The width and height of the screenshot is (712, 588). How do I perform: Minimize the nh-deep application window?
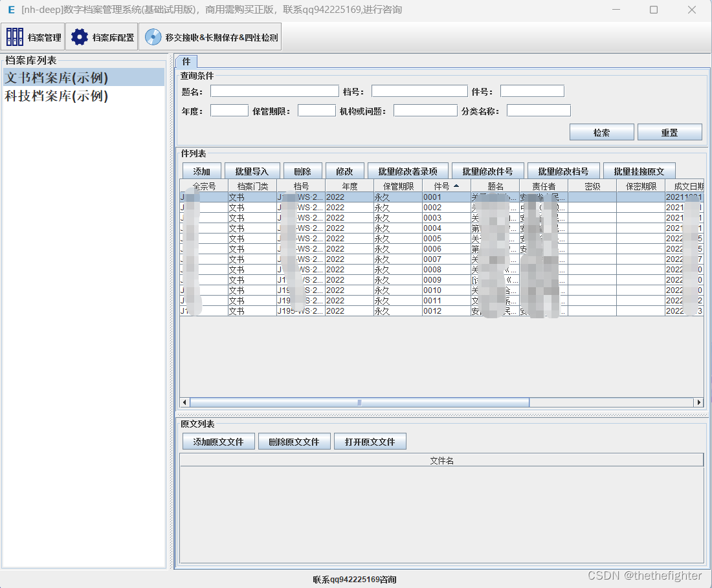616,10
